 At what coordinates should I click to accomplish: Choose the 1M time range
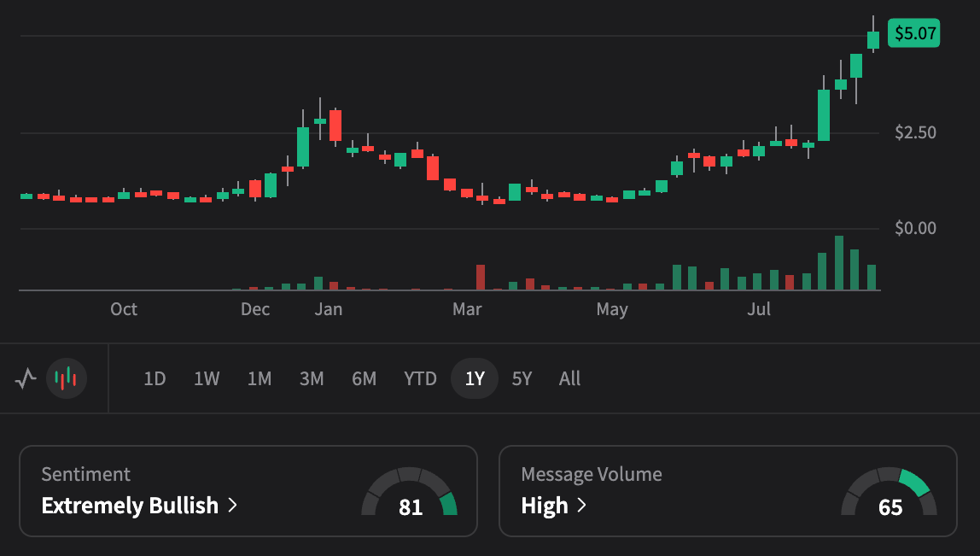coord(260,378)
